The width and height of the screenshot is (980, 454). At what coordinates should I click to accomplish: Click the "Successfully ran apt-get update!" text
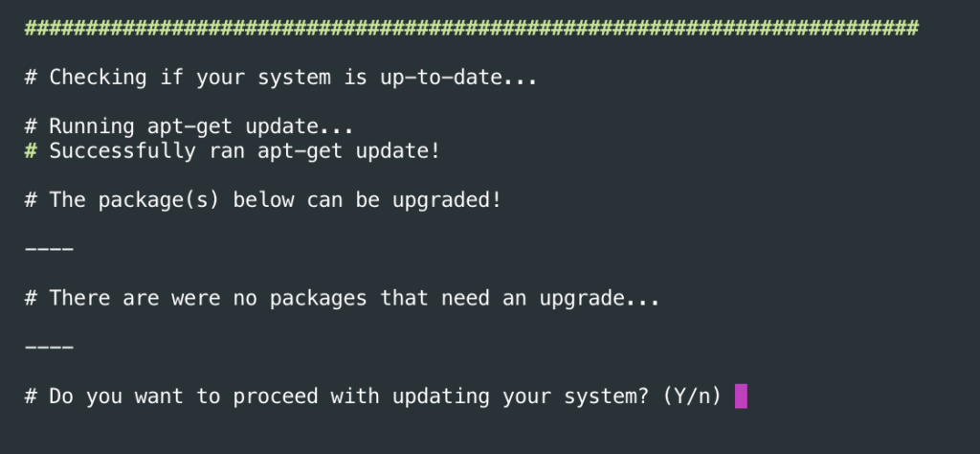[245, 150]
